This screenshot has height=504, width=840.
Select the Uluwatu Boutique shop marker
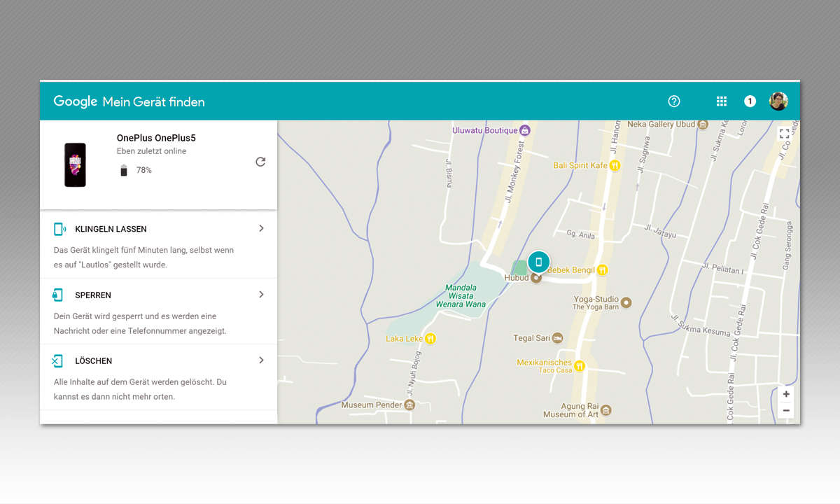click(525, 130)
